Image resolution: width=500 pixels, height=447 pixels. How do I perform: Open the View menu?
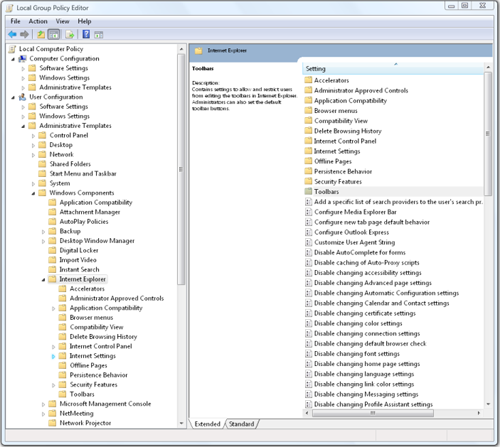pyautogui.click(x=63, y=21)
